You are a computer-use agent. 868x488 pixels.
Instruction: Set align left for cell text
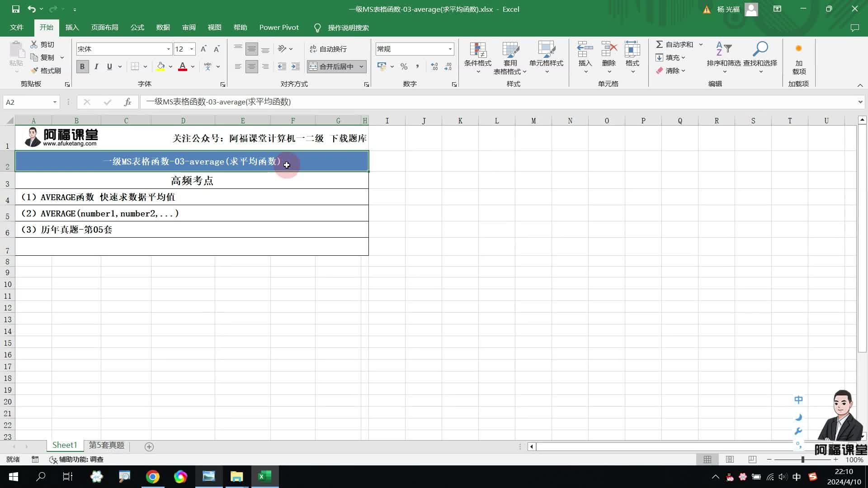point(238,66)
